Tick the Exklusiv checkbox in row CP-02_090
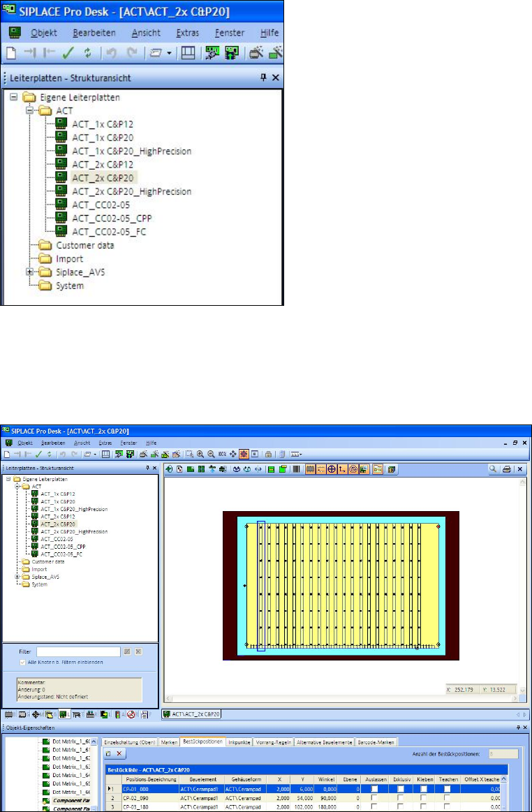This screenshot has width=532, height=812. [x=401, y=798]
